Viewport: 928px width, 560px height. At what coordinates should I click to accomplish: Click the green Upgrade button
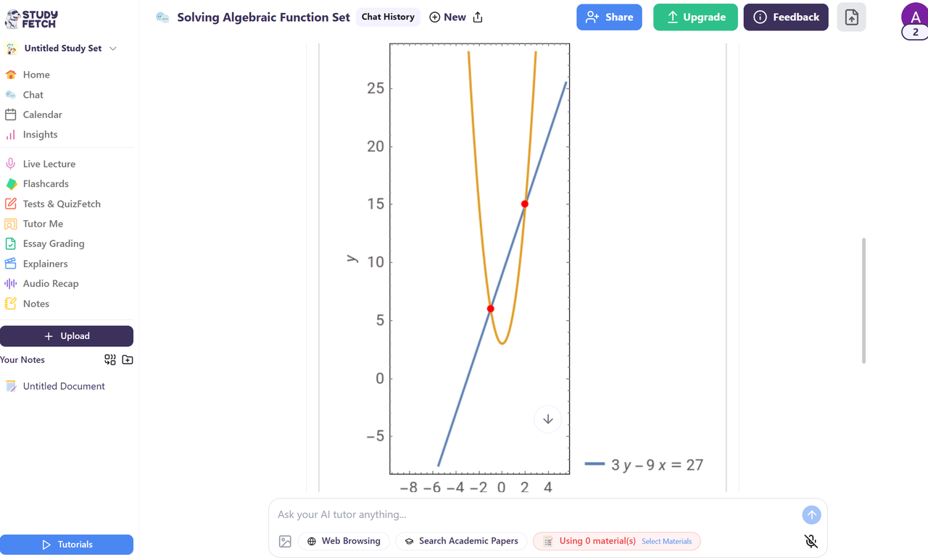click(695, 17)
